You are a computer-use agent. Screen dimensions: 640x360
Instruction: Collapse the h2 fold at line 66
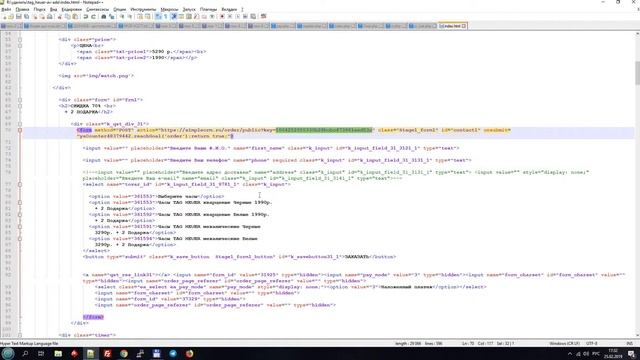(x=20, y=106)
